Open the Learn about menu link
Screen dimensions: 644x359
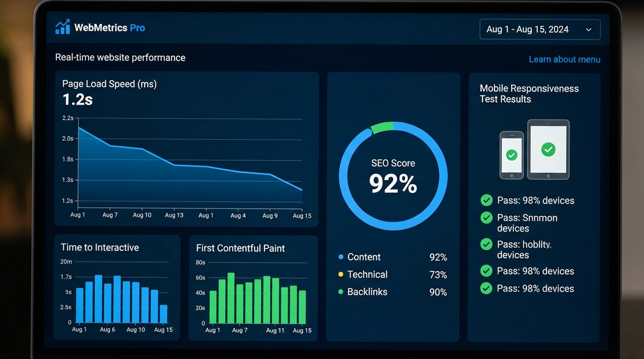[564, 59]
